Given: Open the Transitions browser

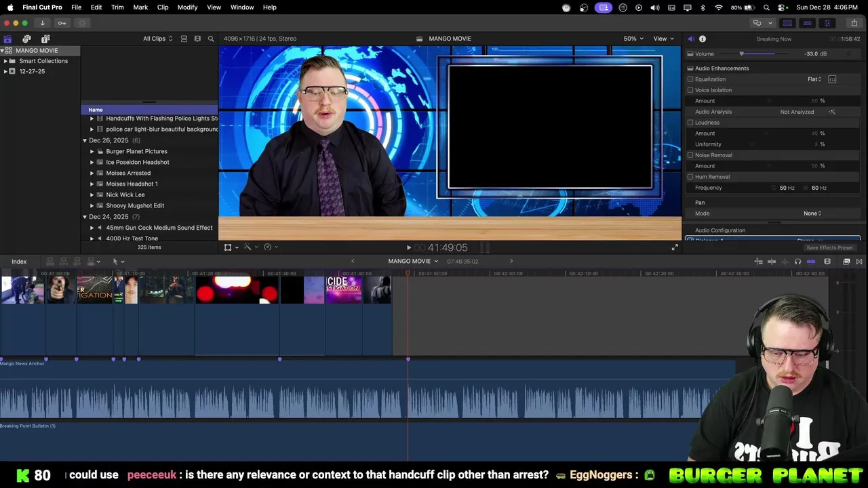Looking at the screenshot, I should tap(859, 262).
